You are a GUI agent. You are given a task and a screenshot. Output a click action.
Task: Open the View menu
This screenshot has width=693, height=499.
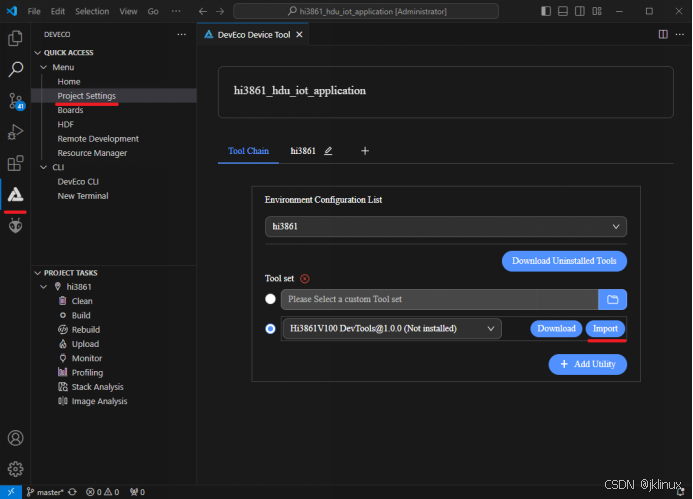(x=128, y=11)
